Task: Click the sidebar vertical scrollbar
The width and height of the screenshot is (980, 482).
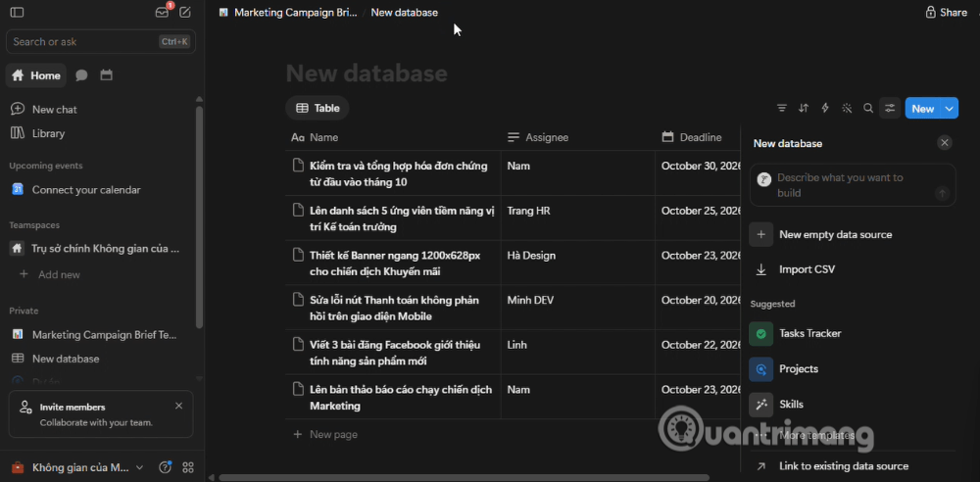Action: [199, 216]
